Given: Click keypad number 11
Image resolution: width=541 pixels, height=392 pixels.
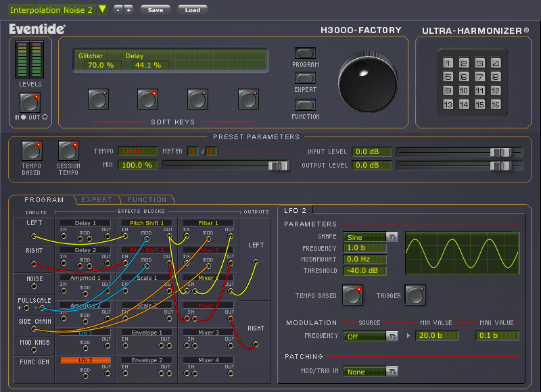Looking at the screenshot, I should click(x=479, y=91).
